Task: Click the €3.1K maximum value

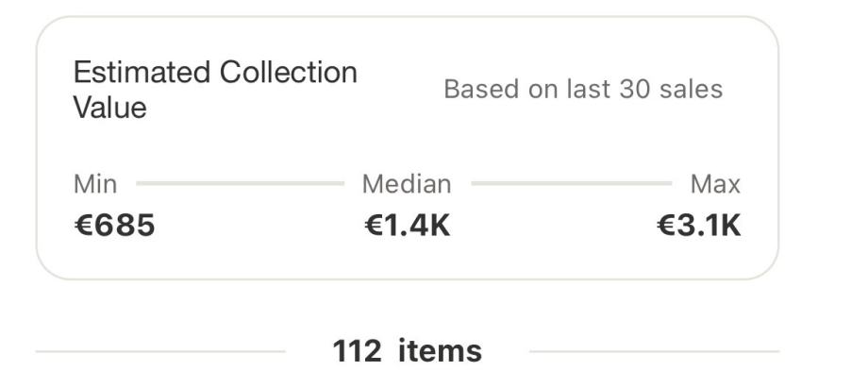Action: click(699, 226)
